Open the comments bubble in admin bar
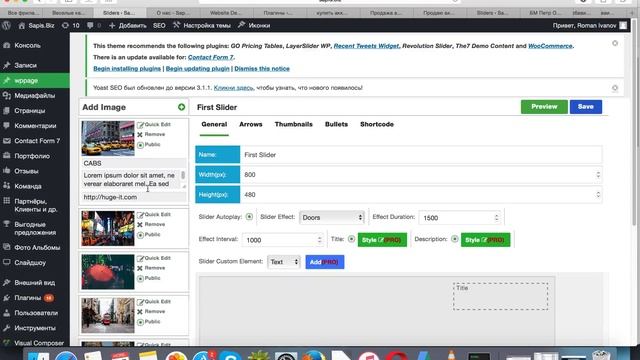640x360 pixels. (x=93, y=25)
